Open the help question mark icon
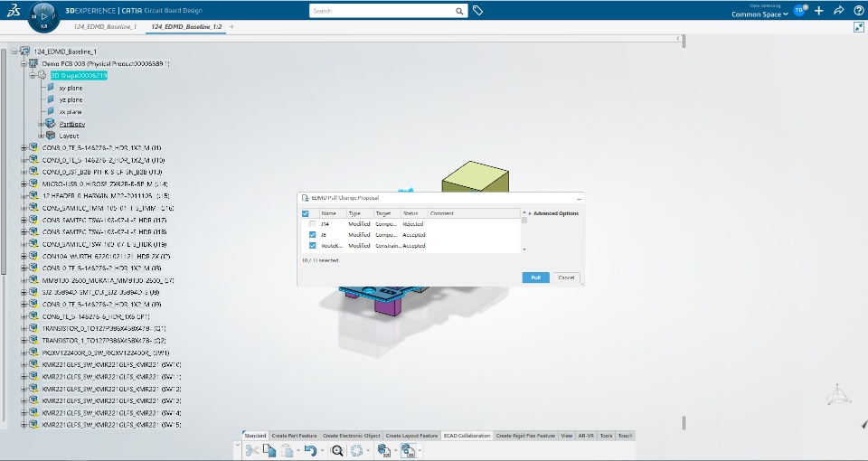 point(859,11)
